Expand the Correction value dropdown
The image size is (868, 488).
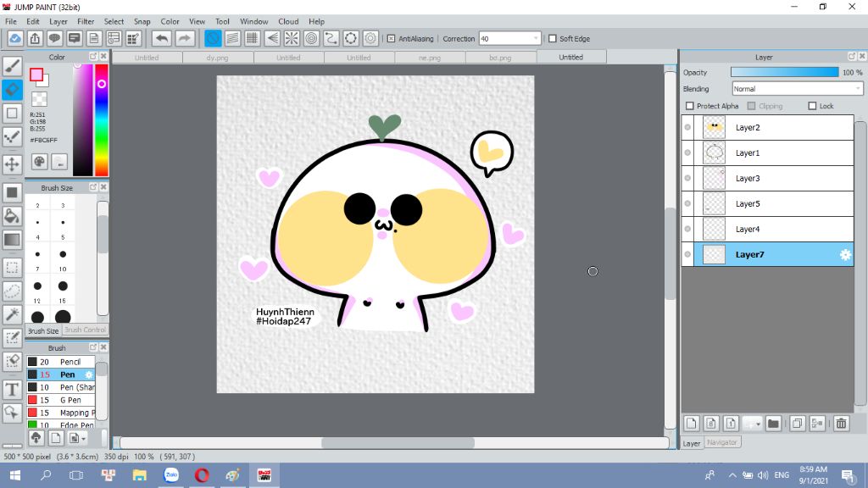point(536,38)
